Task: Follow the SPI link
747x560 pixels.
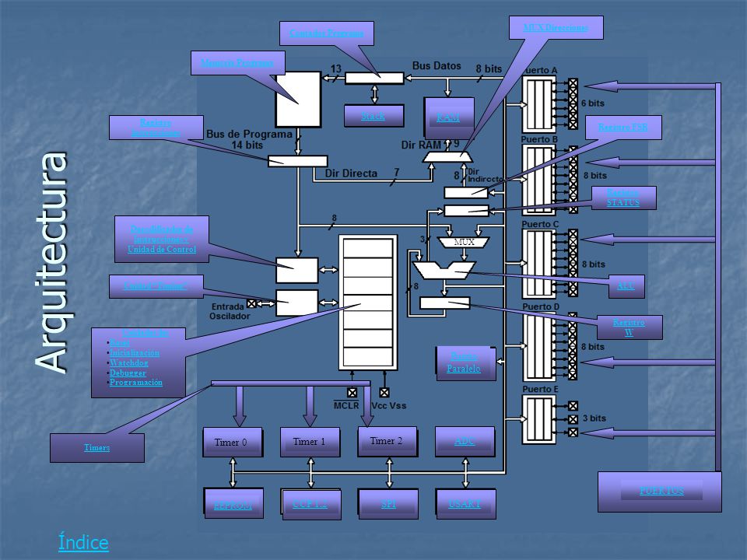Action: [x=388, y=504]
